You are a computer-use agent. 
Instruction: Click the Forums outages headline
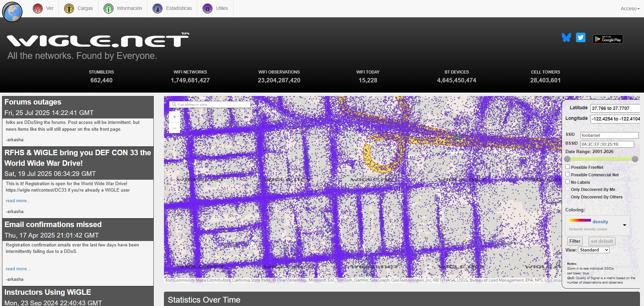pyautogui.click(x=33, y=102)
